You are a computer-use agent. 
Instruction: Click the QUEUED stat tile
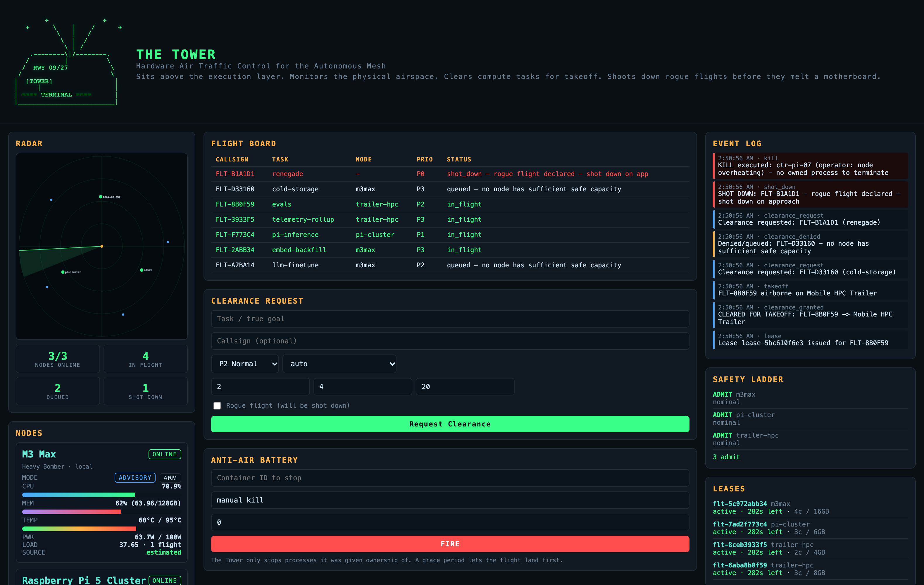pyautogui.click(x=58, y=391)
